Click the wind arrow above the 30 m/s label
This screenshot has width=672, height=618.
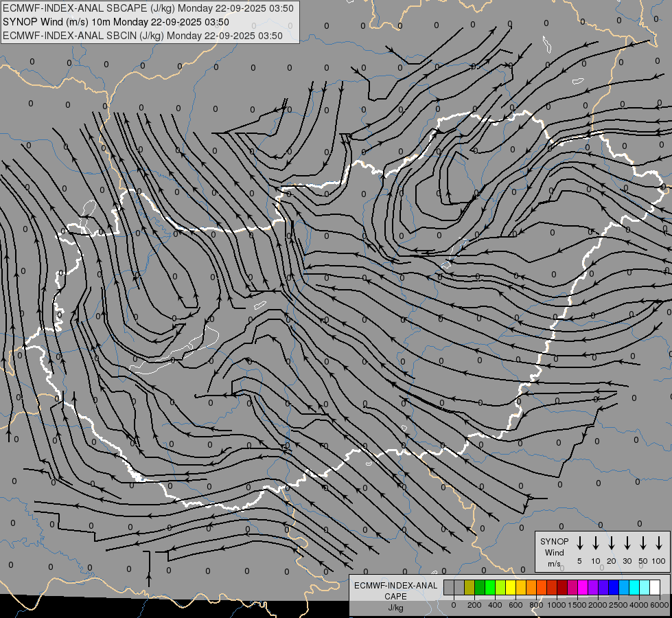point(627,543)
